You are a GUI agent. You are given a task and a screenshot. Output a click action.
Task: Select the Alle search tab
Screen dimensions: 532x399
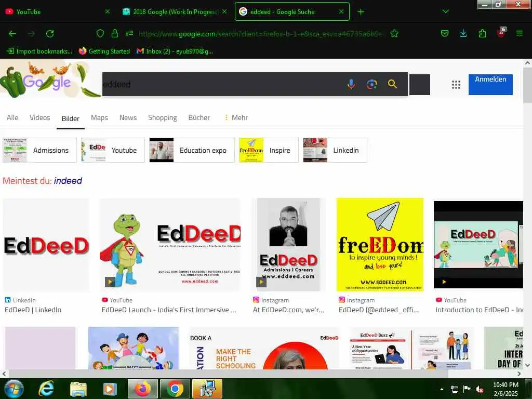point(12,117)
